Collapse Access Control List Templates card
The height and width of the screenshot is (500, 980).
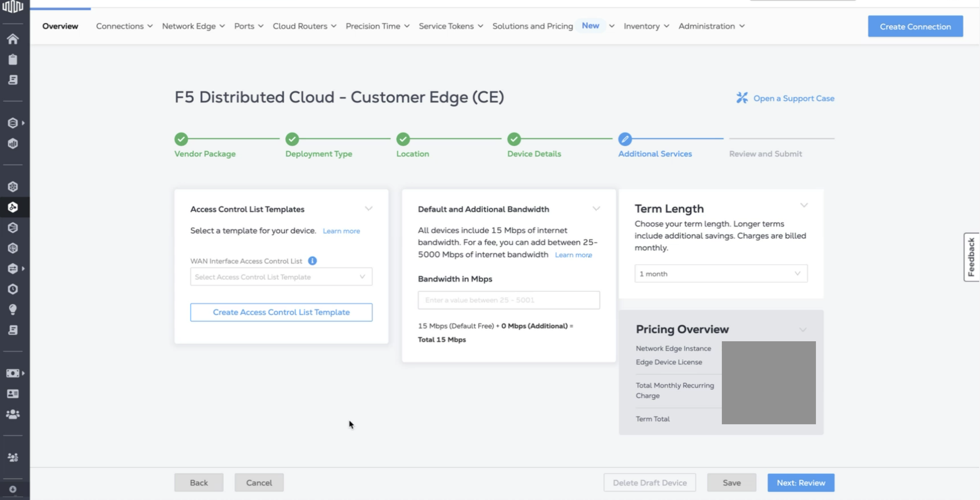click(368, 208)
